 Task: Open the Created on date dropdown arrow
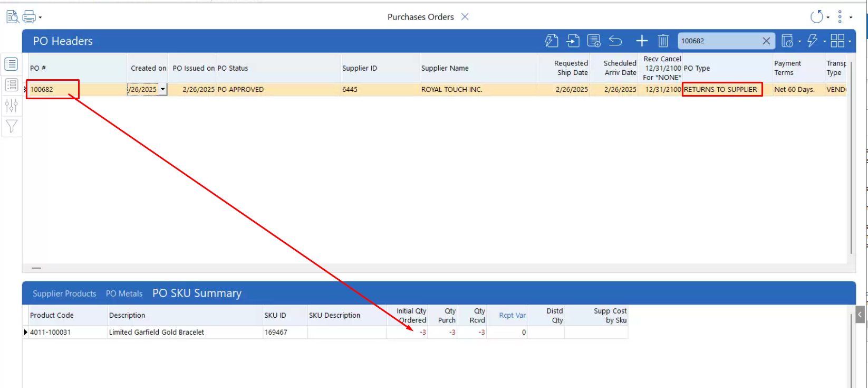coord(163,89)
